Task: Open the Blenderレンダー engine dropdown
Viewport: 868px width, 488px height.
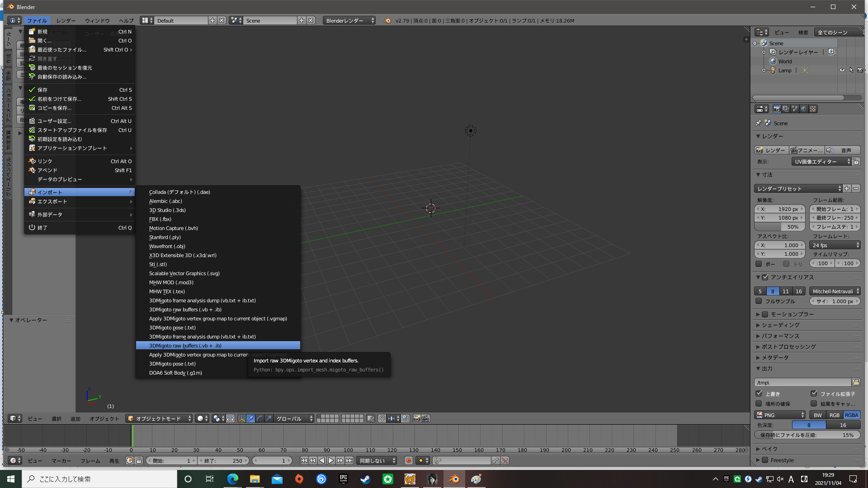Action: pyautogui.click(x=349, y=20)
